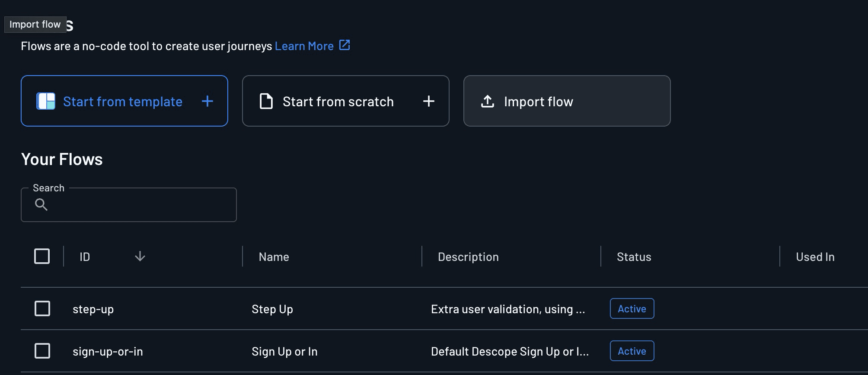
Task: Click the magnifier icon in Search
Action: [41, 204]
